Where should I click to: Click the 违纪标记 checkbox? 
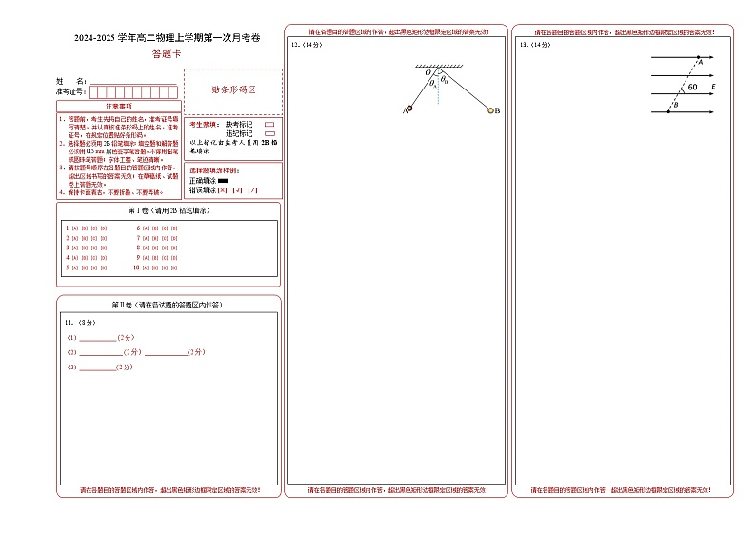click(x=269, y=133)
